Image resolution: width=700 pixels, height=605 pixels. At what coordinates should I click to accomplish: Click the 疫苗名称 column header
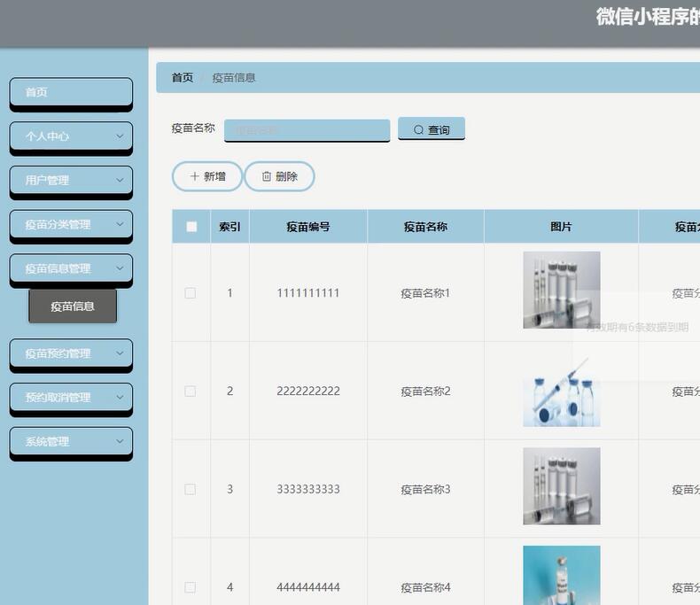425,227
